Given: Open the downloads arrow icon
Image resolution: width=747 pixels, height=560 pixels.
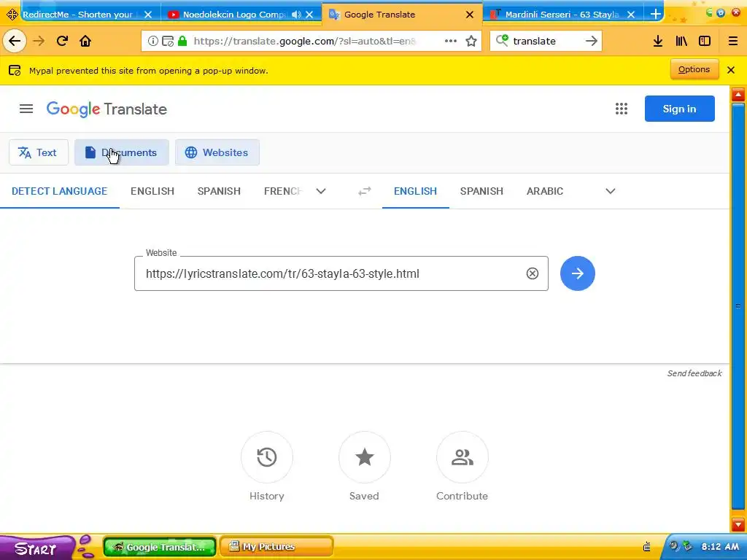Looking at the screenshot, I should click(x=658, y=41).
